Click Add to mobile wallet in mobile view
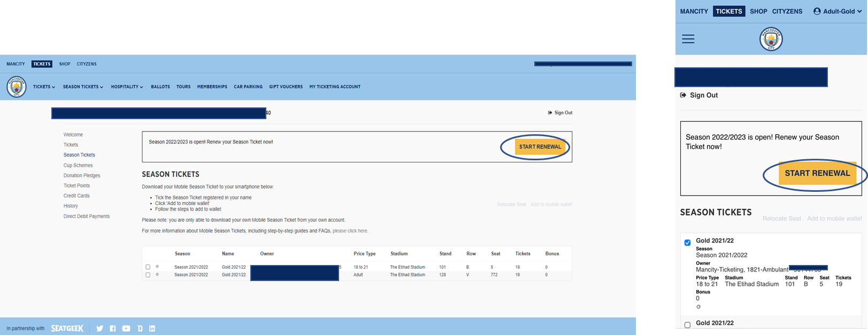The image size is (868, 335). tap(834, 219)
